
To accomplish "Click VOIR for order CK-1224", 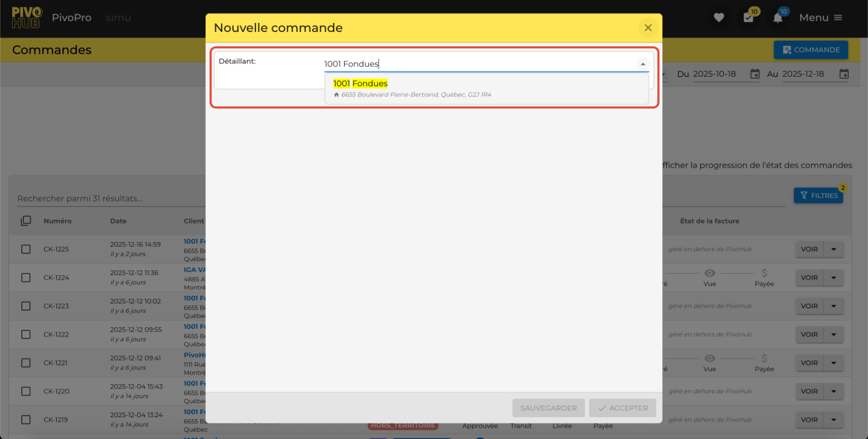I will point(809,278).
